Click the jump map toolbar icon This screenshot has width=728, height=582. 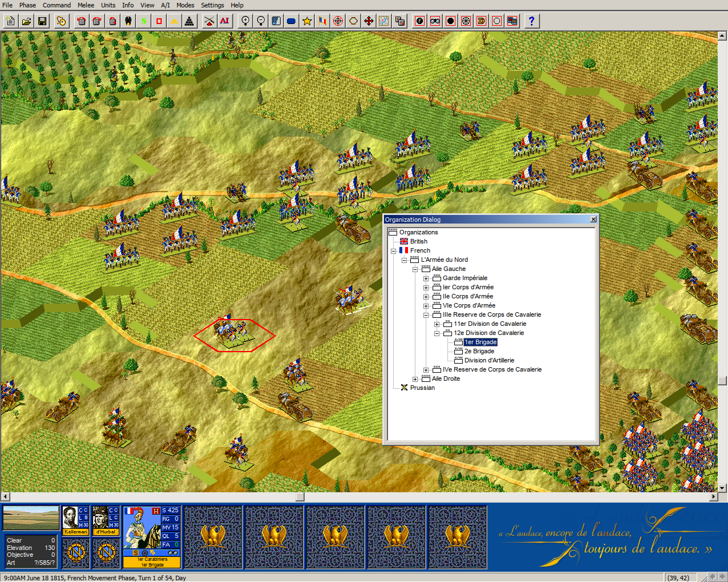[x=384, y=21]
